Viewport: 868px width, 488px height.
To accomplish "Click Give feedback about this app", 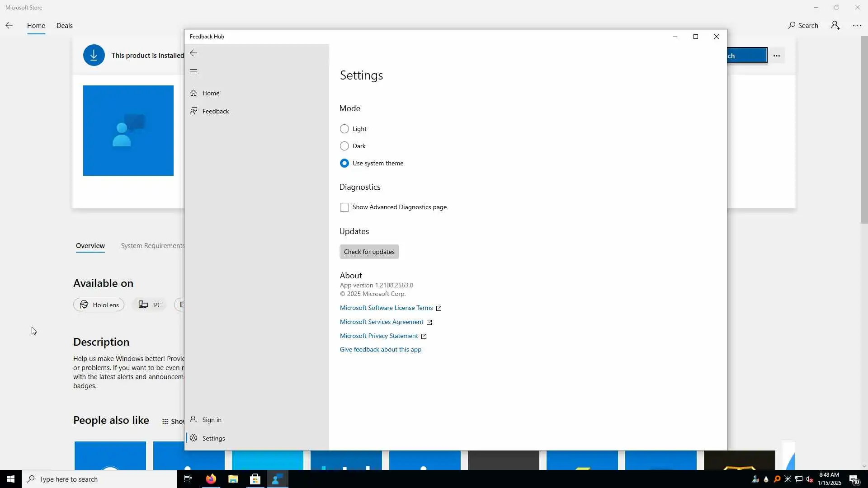I will (380, 349).
